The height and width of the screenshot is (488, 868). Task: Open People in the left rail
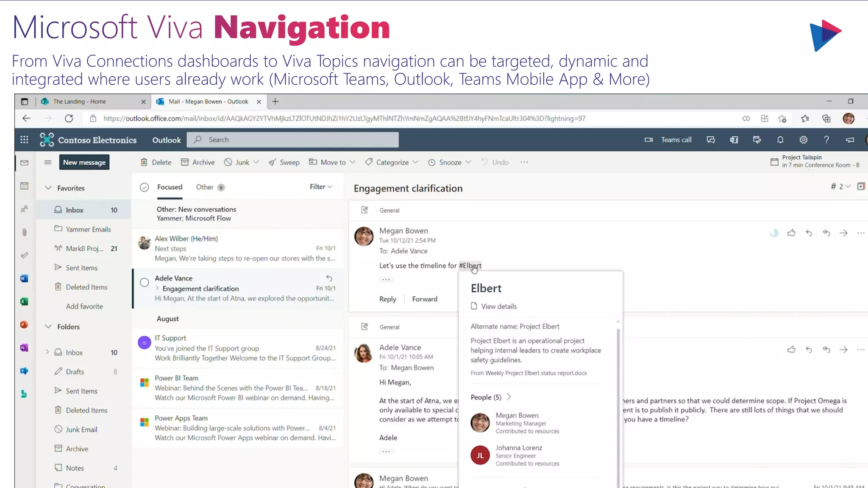(x=24, y=209)
